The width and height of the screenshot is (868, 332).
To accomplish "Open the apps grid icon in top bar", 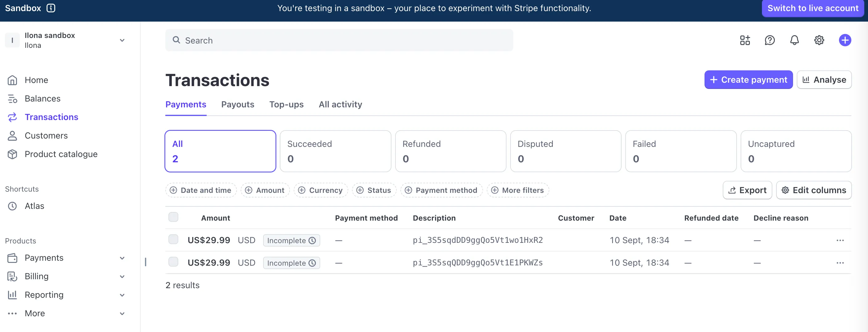I will (x=745, y=40).
